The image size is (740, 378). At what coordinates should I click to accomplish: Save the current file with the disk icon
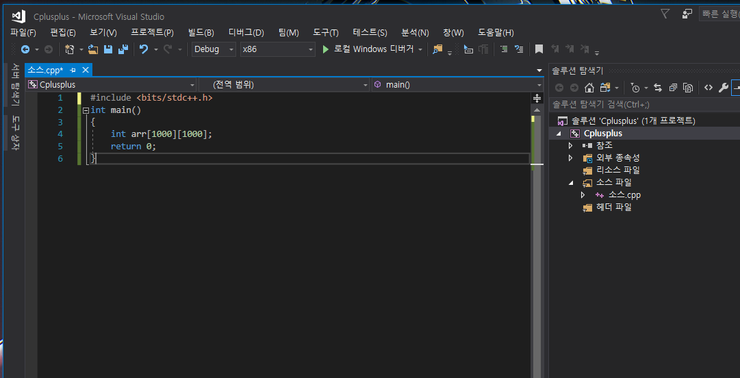point(108,49)
